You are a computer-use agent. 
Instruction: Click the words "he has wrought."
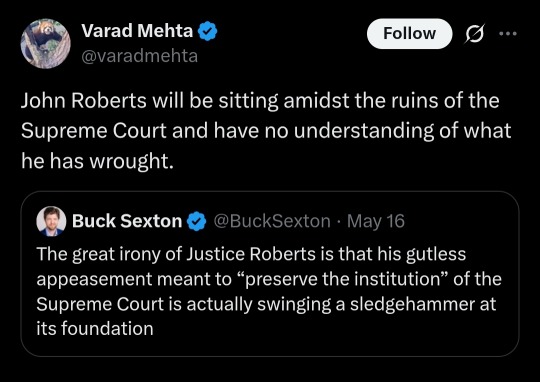(97, 161)
